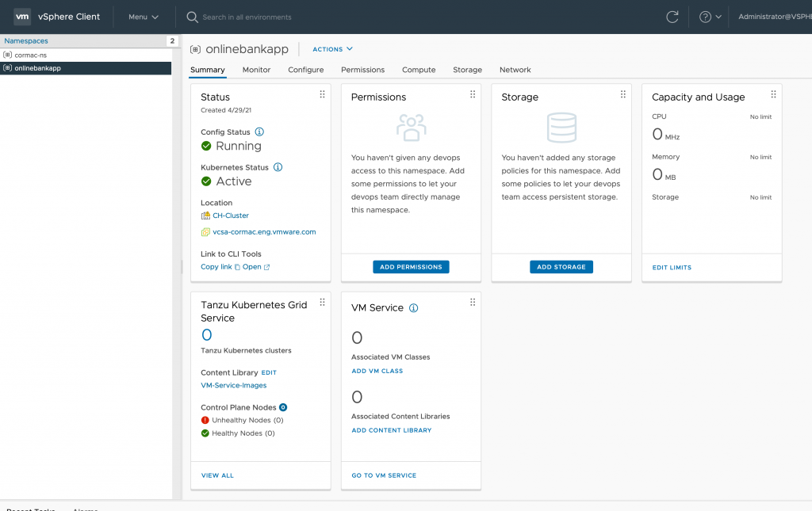The image size is (812, 511).
Task: Click the Kubernetes Status info icon
Action: point(278,167)
